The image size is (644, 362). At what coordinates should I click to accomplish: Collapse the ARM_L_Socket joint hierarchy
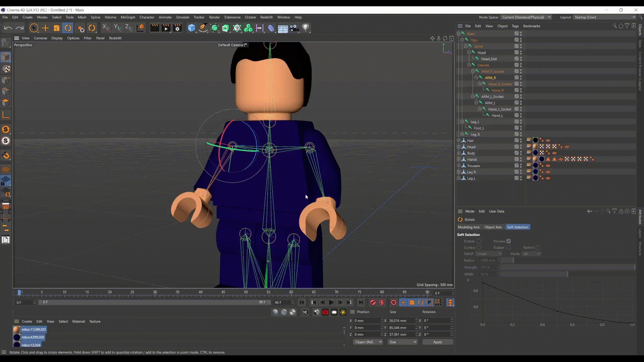[473, 97]
